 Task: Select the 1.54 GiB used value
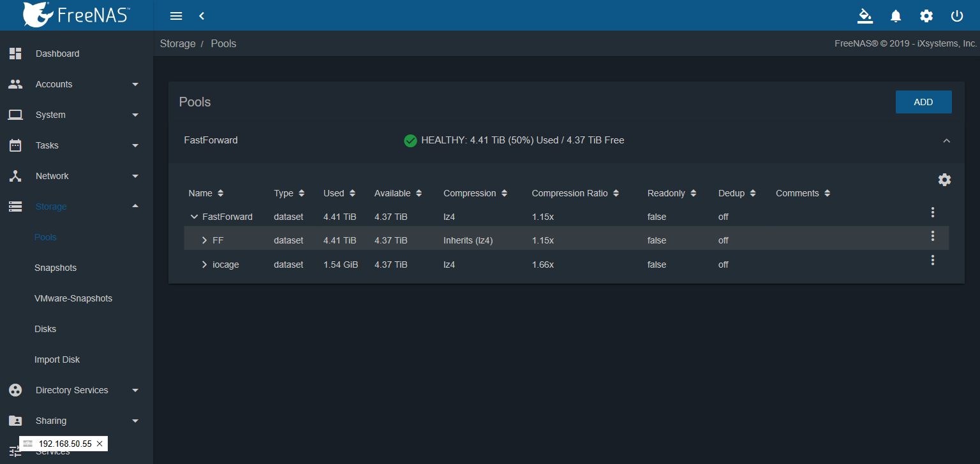click(341, 265)
